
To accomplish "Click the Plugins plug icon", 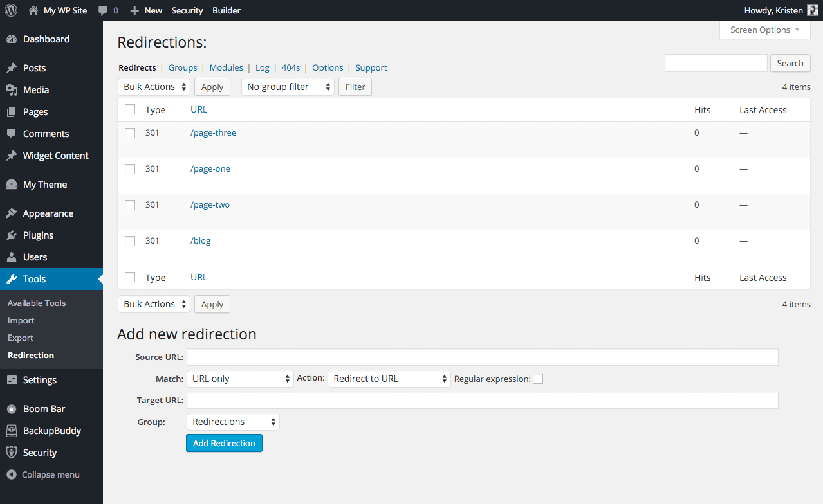I will click(x=12, y=235).
